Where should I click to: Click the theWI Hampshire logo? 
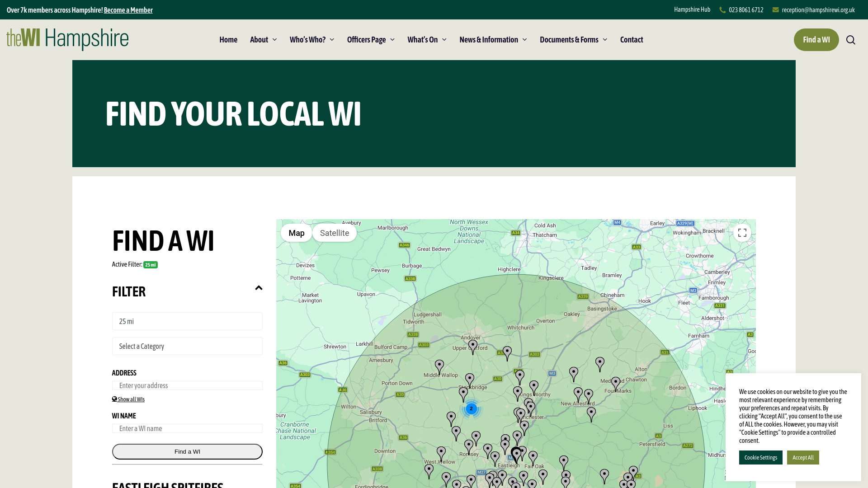click(x=67, y=39)
